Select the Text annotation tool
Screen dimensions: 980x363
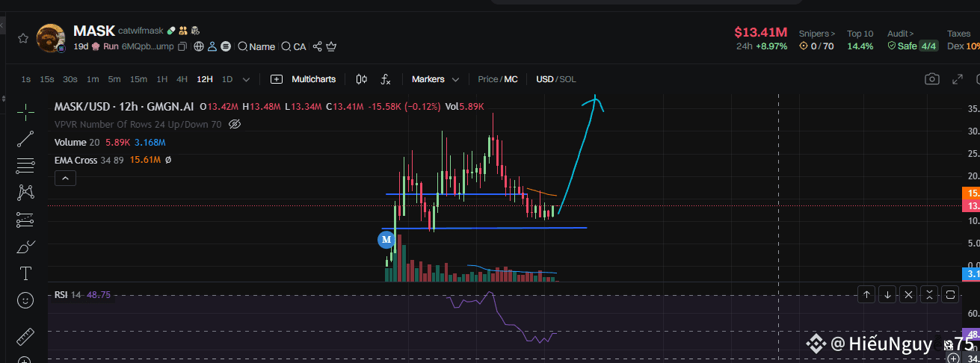point(25,273)
